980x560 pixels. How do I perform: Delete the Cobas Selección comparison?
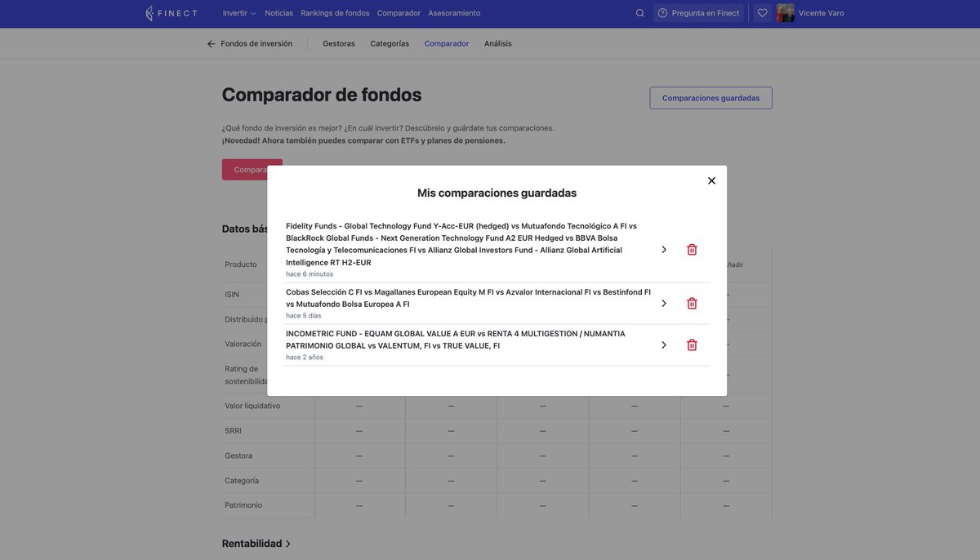coord(692,304)
